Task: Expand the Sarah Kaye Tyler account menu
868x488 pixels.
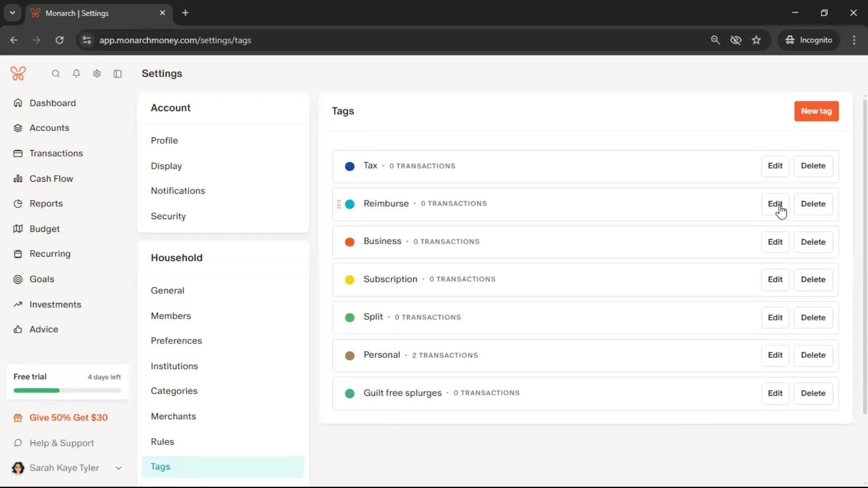Action: point(118,468)
